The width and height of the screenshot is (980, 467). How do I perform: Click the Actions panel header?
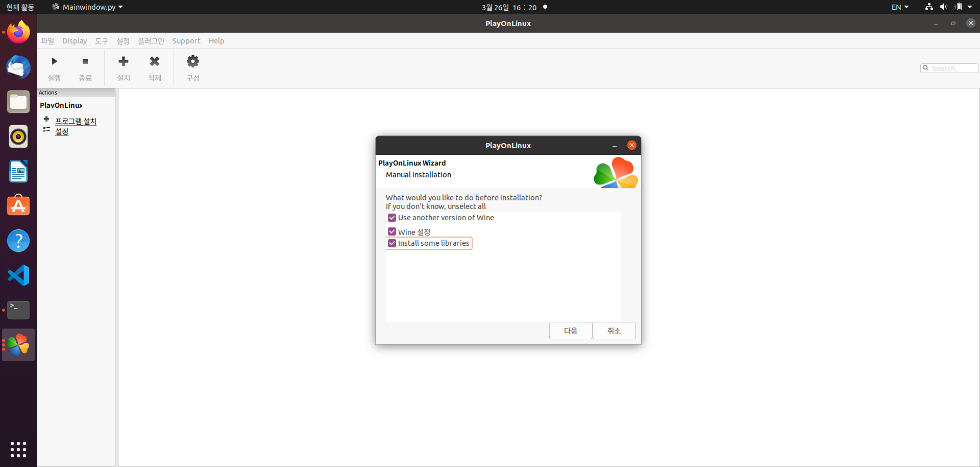[76, 92]
